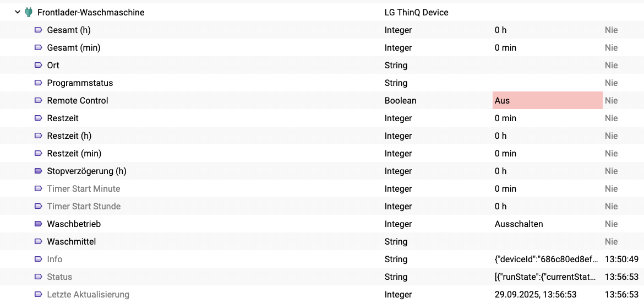Click the variable icon next to Ort
Viewport: 644px width, 303px height.
(39, 66)
